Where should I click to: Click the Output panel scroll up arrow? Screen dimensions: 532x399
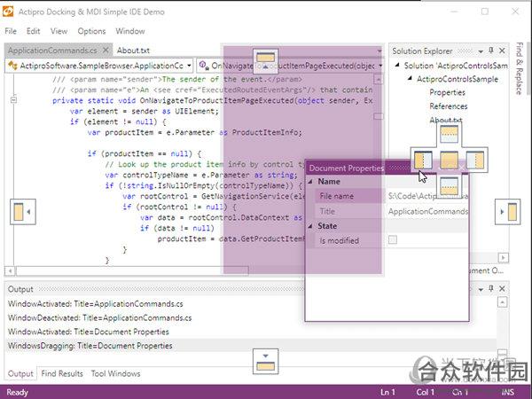click(x=502, y=302)
